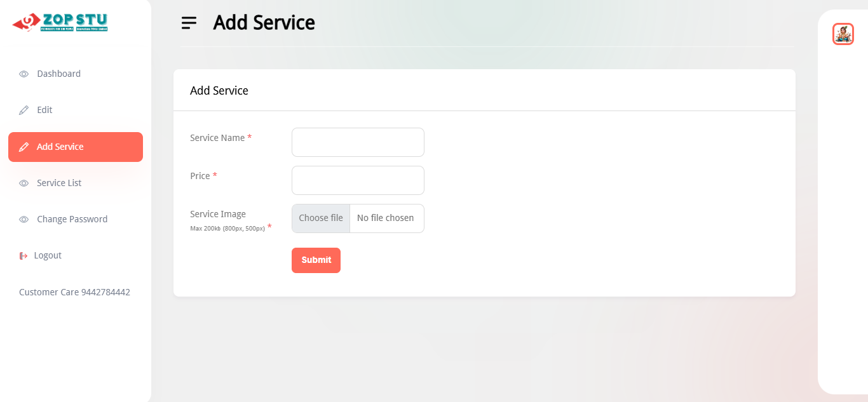868x402 pixels.
Task: Navigate to Change Password
Action: [x=72, y=219]
